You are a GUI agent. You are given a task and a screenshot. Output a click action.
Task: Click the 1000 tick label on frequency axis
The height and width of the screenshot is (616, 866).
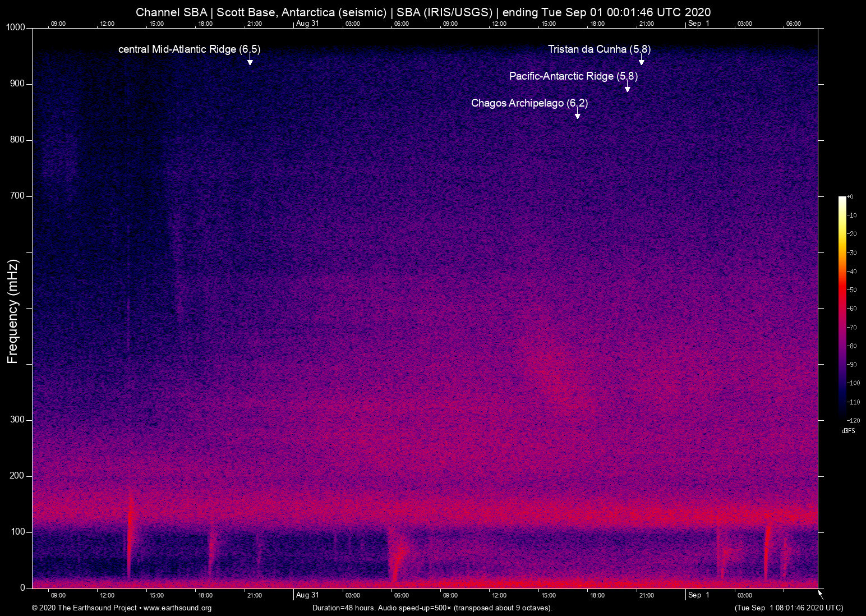coord(16,27)
